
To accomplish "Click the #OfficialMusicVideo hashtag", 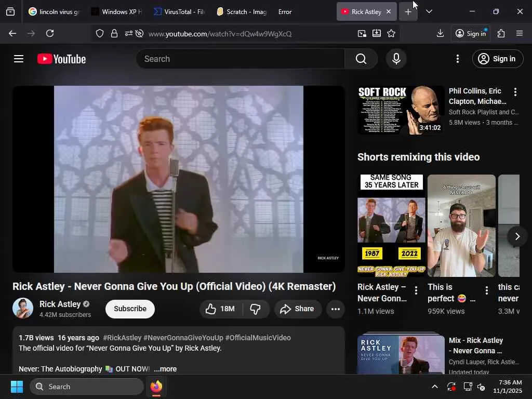I will point(258,338).
